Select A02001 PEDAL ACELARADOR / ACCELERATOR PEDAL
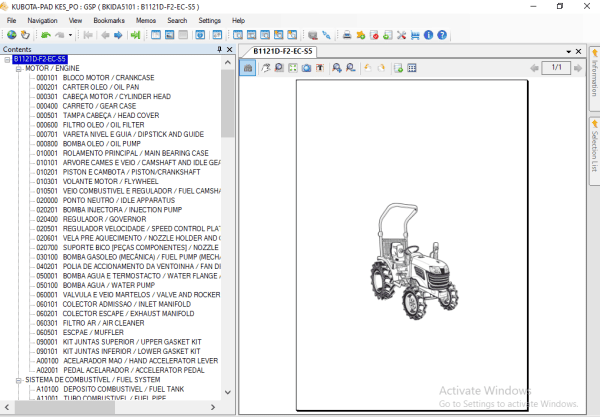 121,371
